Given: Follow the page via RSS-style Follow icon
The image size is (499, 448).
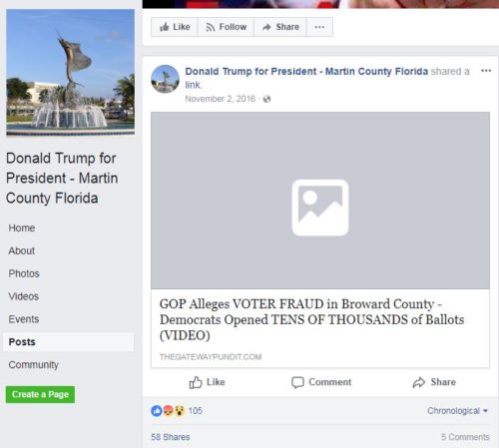Looking at the screenshot, I should click(x=226, y=27).
